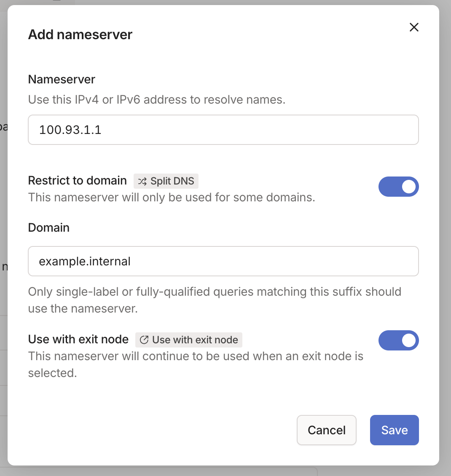Click the Add nameserver dialog title

click(x=80, y=35)
